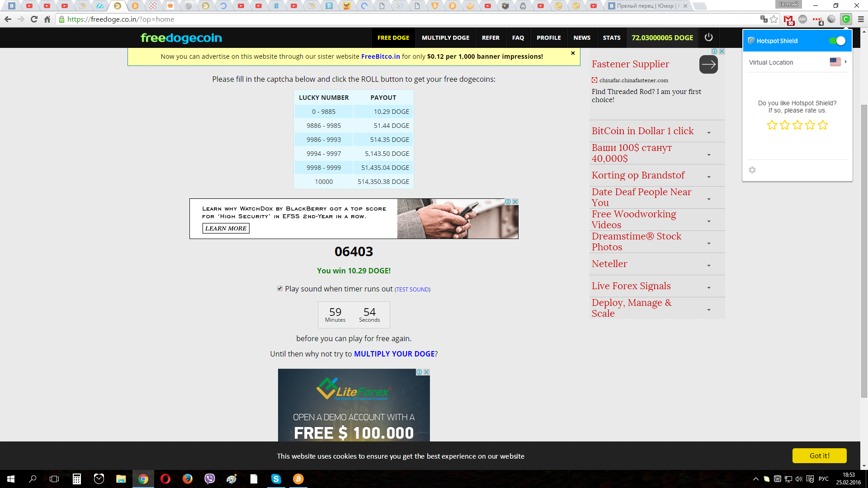Click the page vertical scrollbar

coord(864,251)
